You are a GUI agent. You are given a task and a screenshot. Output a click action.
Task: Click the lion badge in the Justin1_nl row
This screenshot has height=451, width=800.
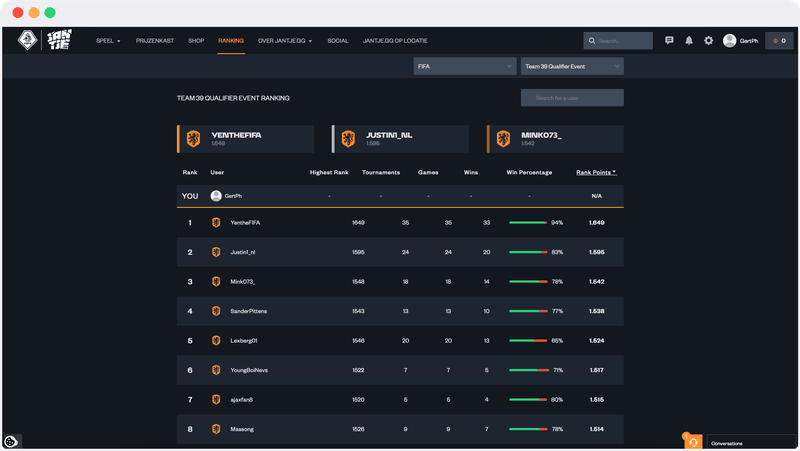(216, 252)
